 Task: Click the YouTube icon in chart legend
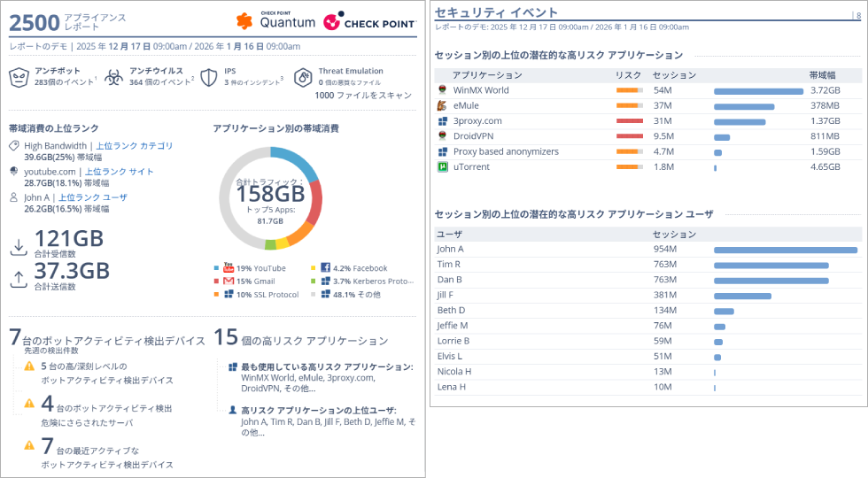(x=229, y=267)
